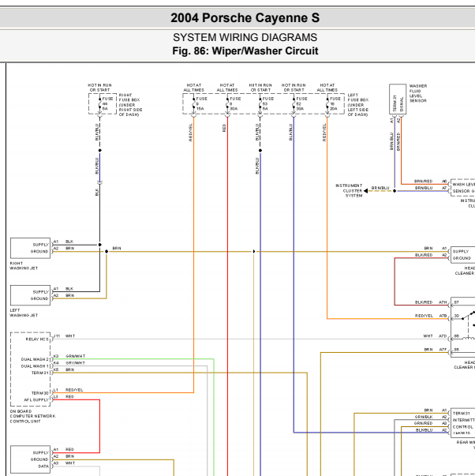Click the 'TERM 30' pin label
The image size is (475, 476).
pyautogui.click(x=39, y=393)
